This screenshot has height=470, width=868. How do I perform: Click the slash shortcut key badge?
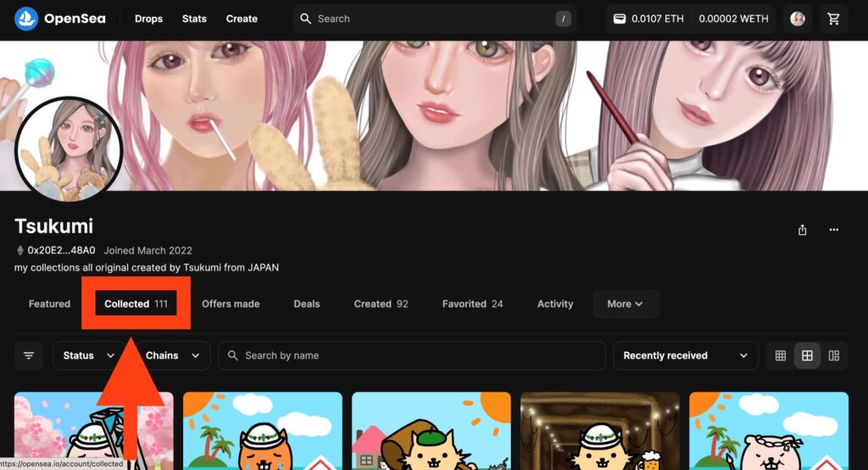point(563,19)
